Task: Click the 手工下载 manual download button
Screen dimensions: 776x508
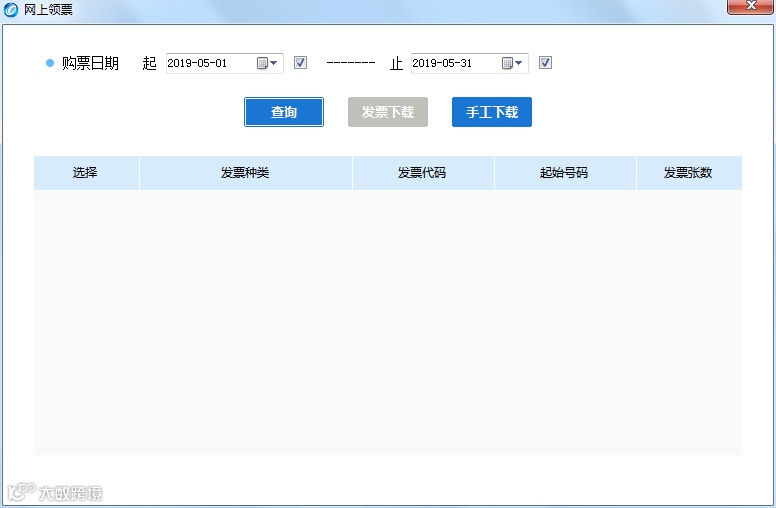Action: [491, 112]
